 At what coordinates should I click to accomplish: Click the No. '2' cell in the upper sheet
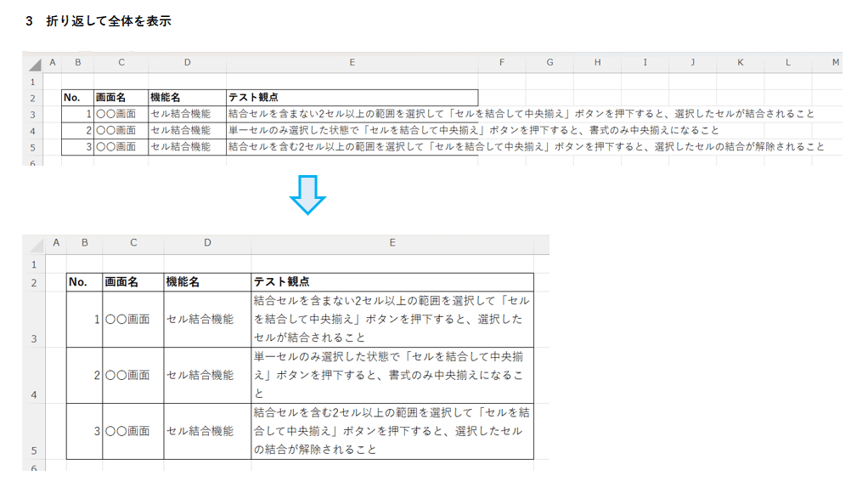tap(78, 131)
